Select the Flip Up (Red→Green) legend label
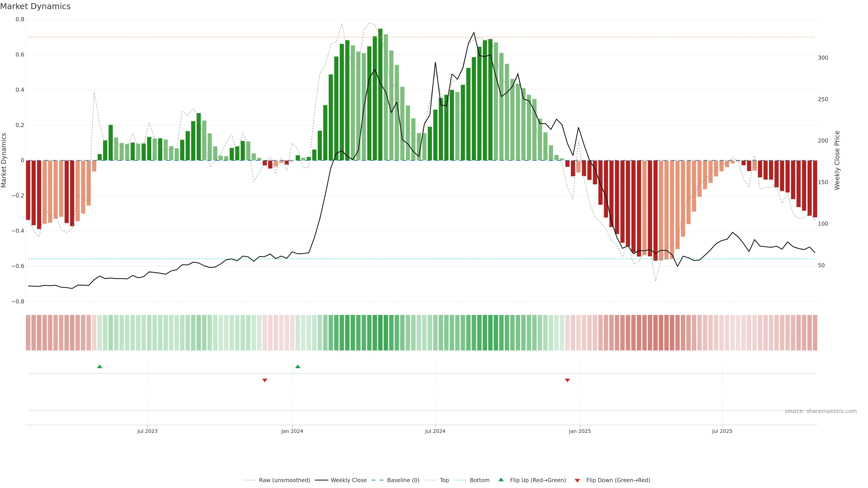This screenshot has width=868, height=488. [x=538, y=480]
